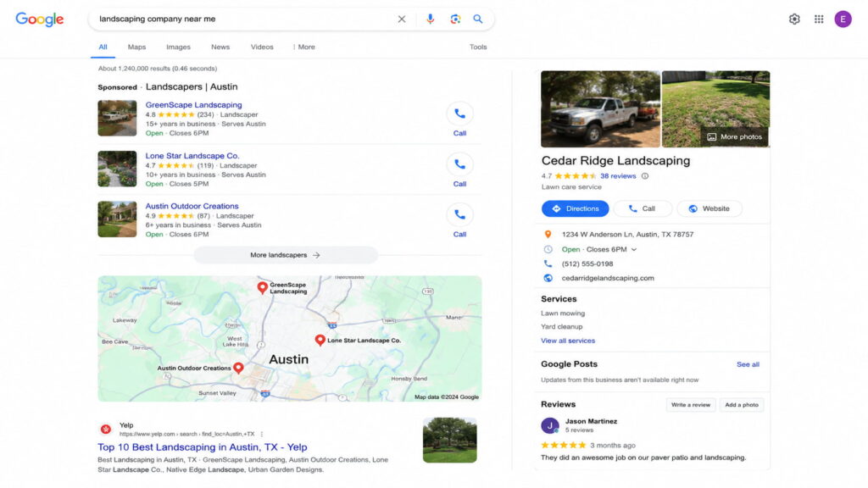This screenshot has height=488, width=868.
Task: Call GreenScape Landscaping phone icon
Action: pyautogui.click(x=459, y=114)
